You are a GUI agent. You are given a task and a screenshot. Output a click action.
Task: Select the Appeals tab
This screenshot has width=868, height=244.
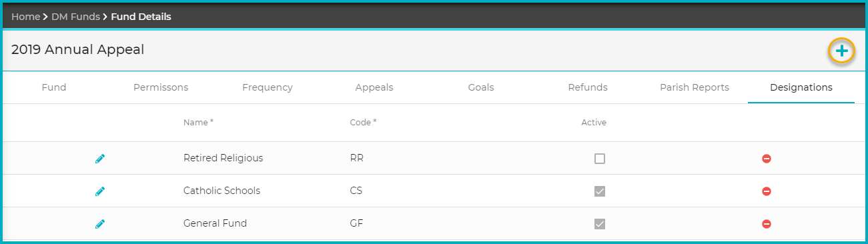coord(374,87)
